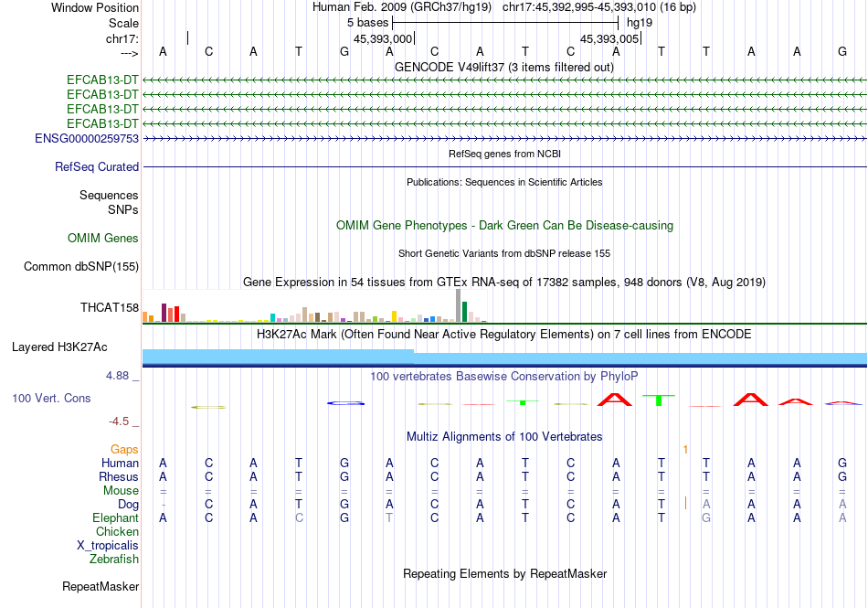Click the light blue H3K27Ac signal band

504,357
